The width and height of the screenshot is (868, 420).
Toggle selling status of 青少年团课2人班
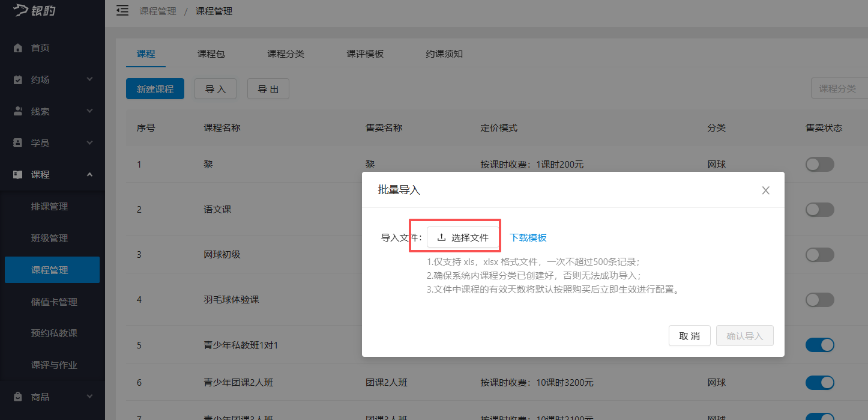coord(819,383)
